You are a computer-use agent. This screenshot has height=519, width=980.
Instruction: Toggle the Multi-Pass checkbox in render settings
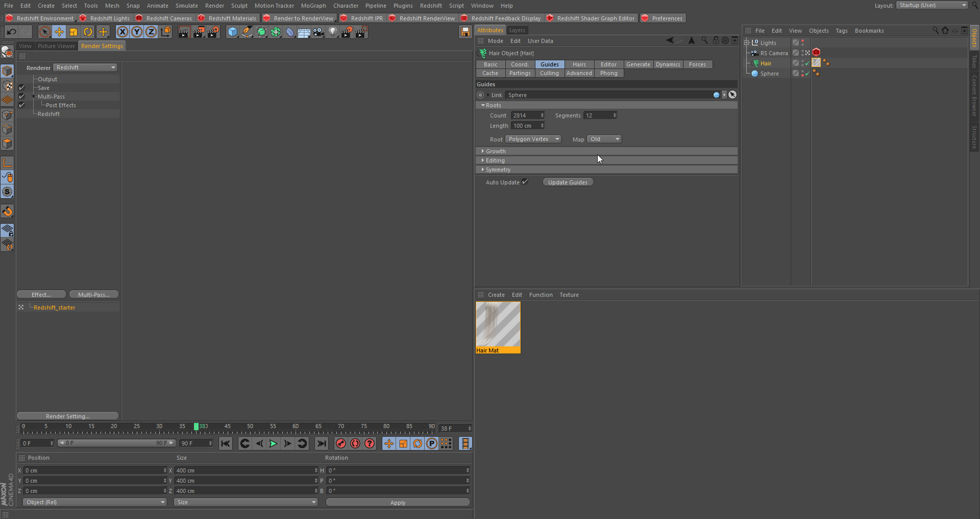click(22, 97)
